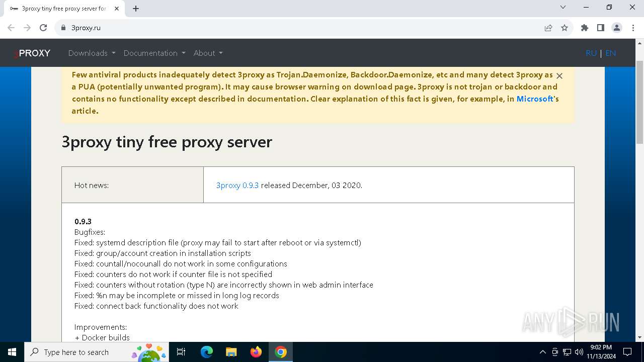The image size is (644, 362).
Task: Open the notification center icon
Action: pyautogui.click(x=627, y=352)
